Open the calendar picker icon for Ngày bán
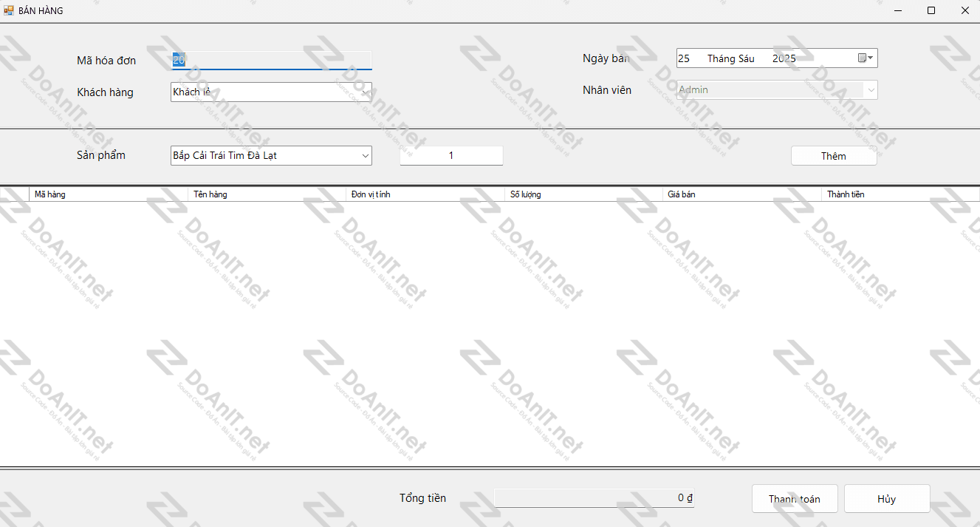This screenshot has width=980, height=527. [866, 58]
